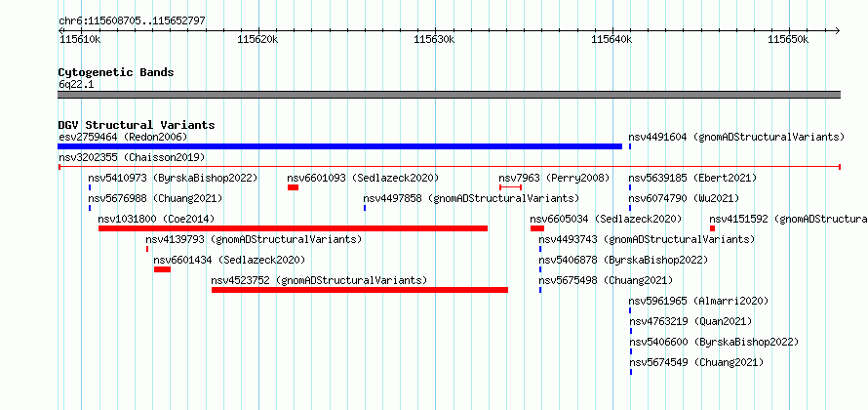The width and height of the screenshot is (868, 410).
Task: Click the blue esv2759464 variant bar
Action: point(340,146)
